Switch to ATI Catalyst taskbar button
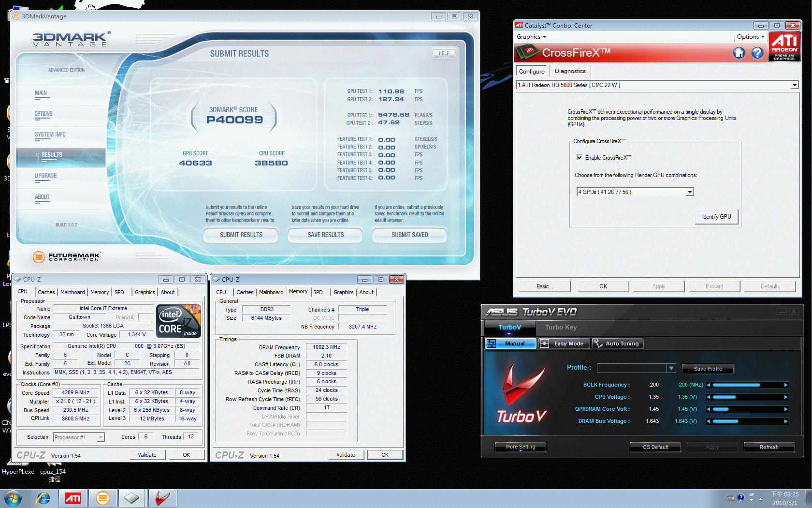812x508 pixels. 73,498
